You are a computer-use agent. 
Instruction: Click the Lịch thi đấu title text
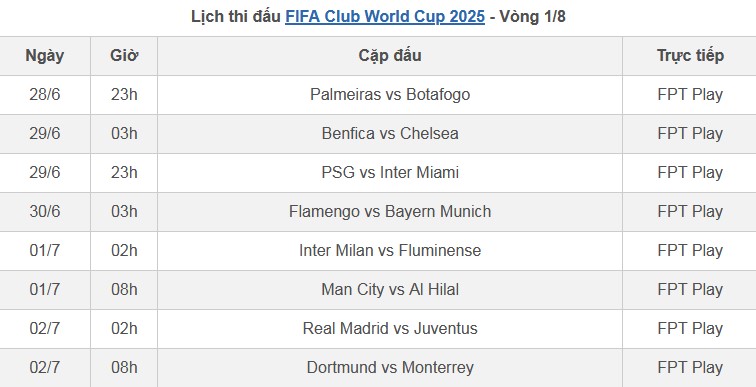(236, 16)
